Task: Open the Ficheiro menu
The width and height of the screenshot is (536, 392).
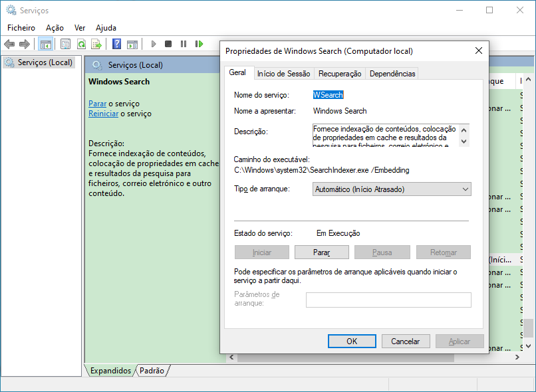Action: [x=21, y=28]
